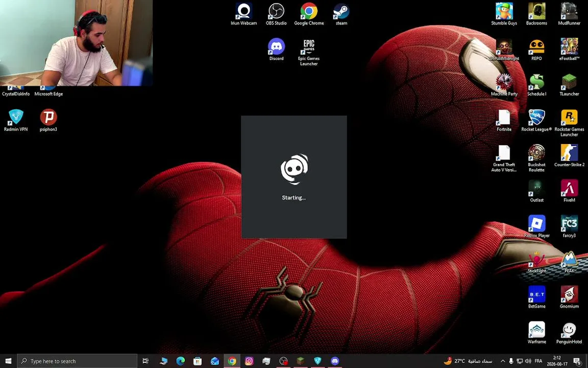Viewport: 588px width, 368px height.
Task: Select the BetGame desktop icon
Action: (536, 296)
